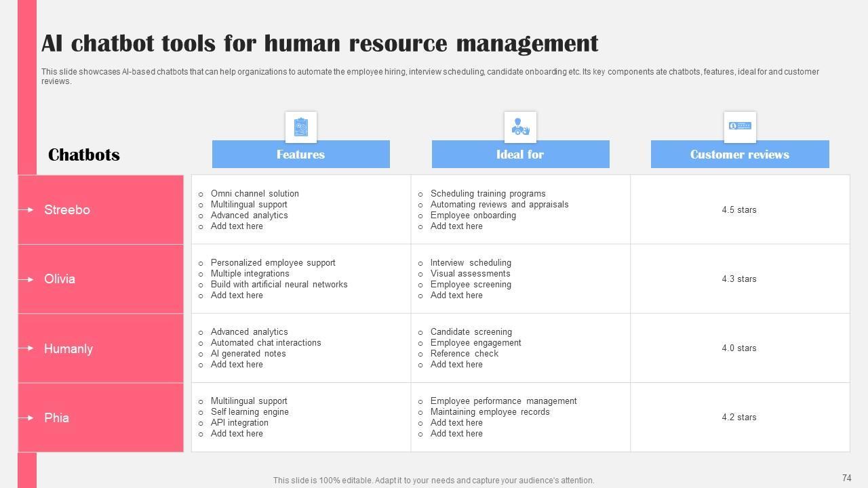Select the Streebo row label
The width and height of the screenshot is (868, 488).
point(67,210)
